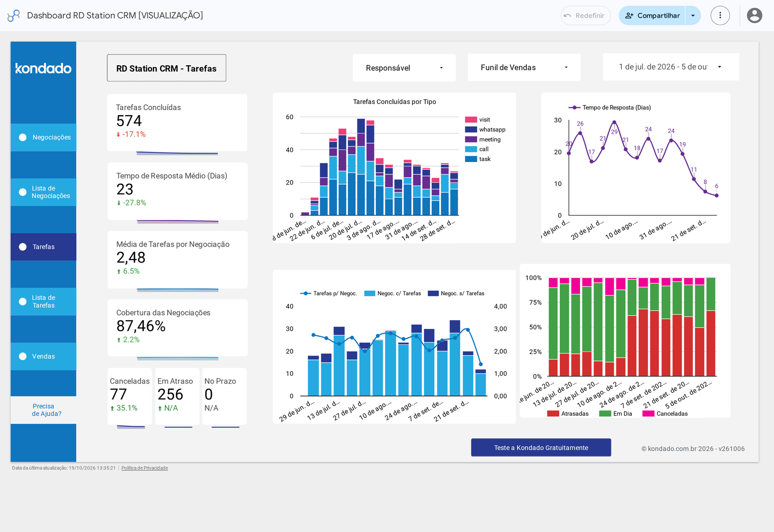Click the meeting legend swatch
The width and height of the screenshot is (774, 532).
(x=471, y=139)
